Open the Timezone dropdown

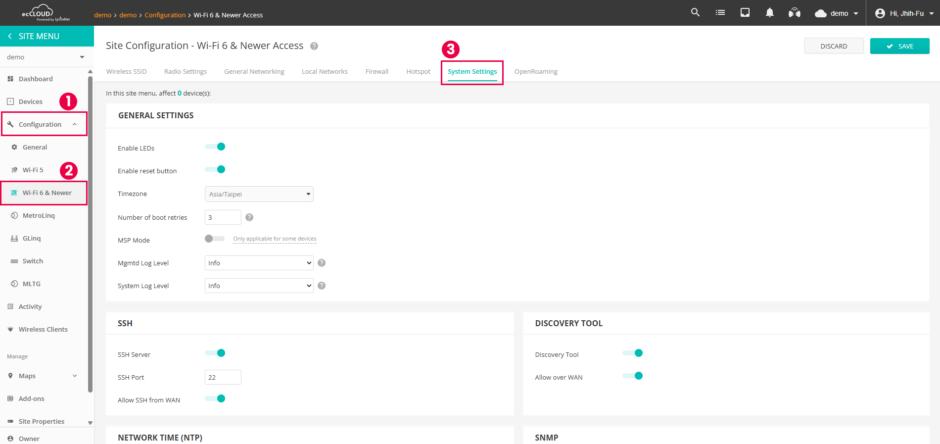(x=259, y=194)
